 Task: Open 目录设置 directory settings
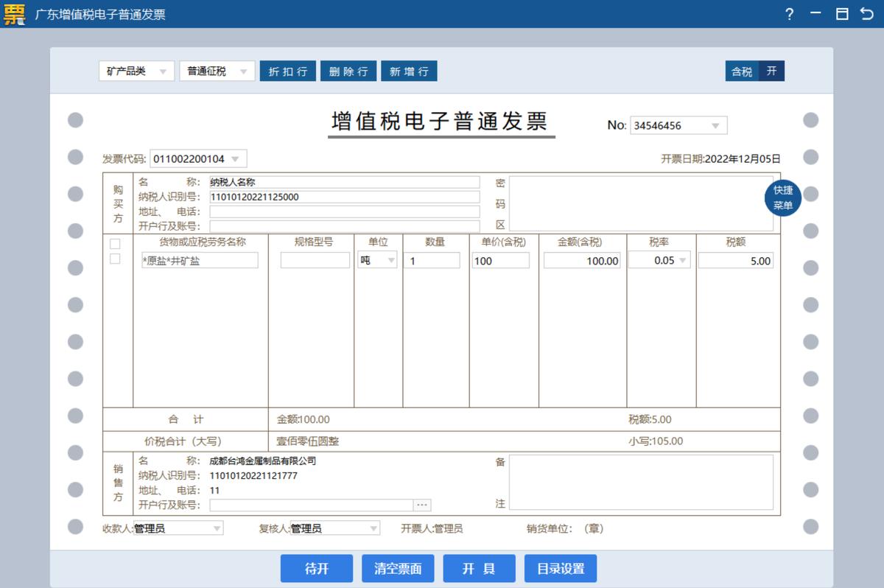coord(560,568)
